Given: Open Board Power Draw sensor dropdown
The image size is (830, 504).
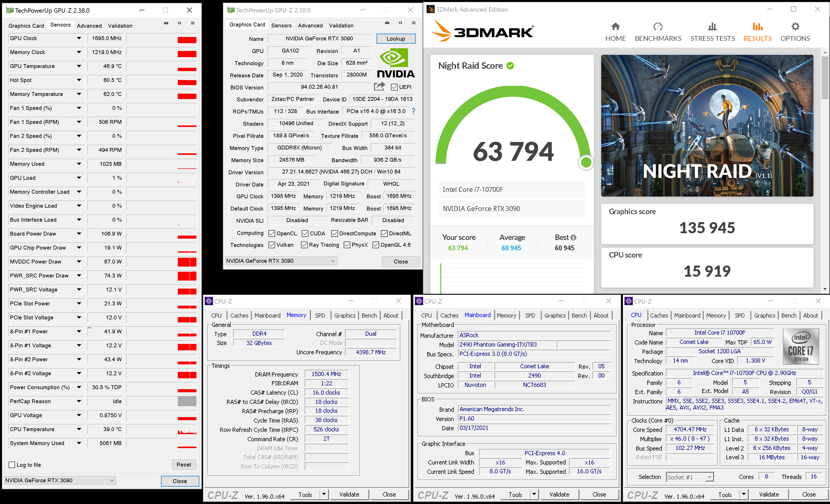Looking at the screenshot, I should click(79, 234).
